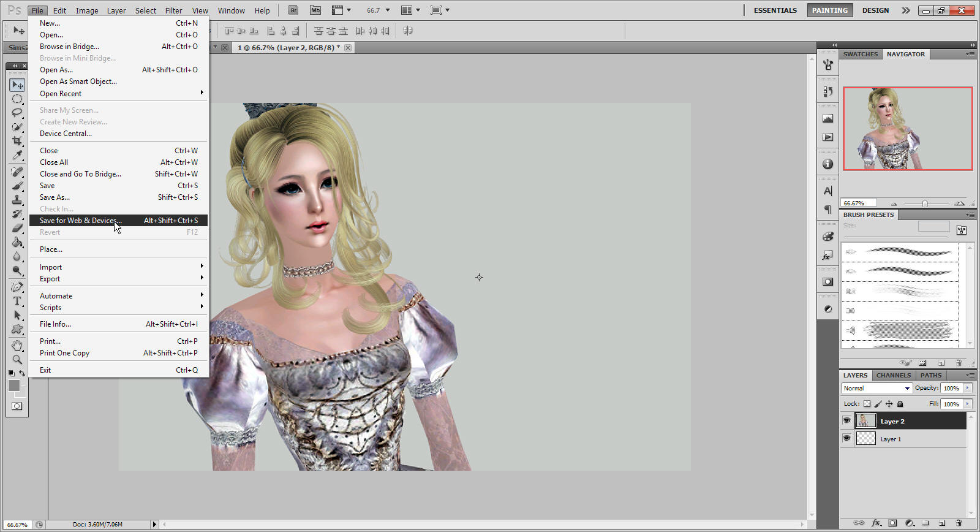Hide Layer 1 with eye icon
980x532 pixels.
pyautogui.click(x=846, y=438)
